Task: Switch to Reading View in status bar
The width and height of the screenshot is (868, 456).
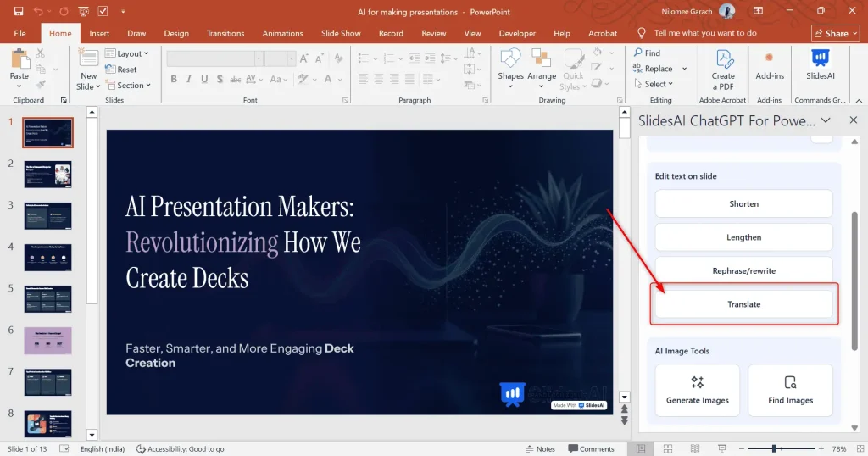Action: pos(695,449)
